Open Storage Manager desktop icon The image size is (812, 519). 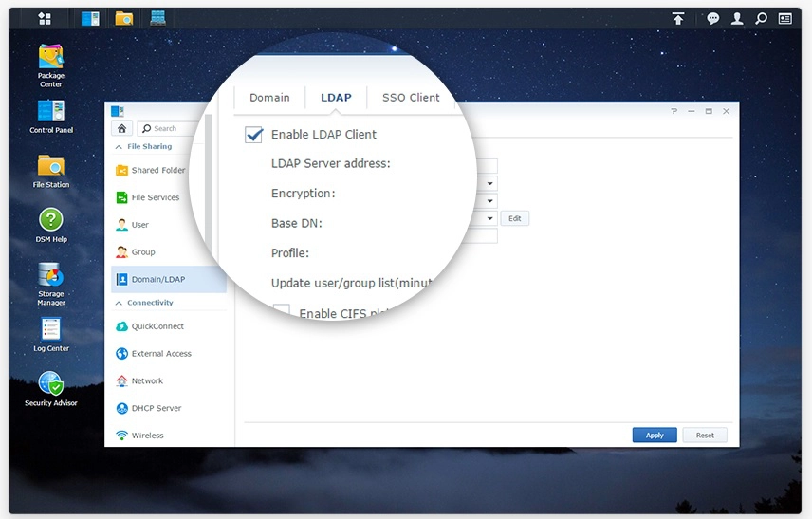pos(51,284)
